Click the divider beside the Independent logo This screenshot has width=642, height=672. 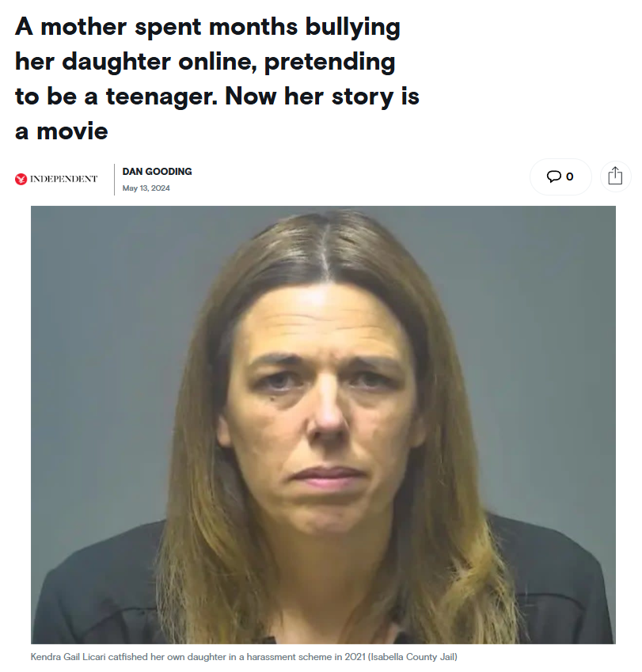[x=115, y=180]
